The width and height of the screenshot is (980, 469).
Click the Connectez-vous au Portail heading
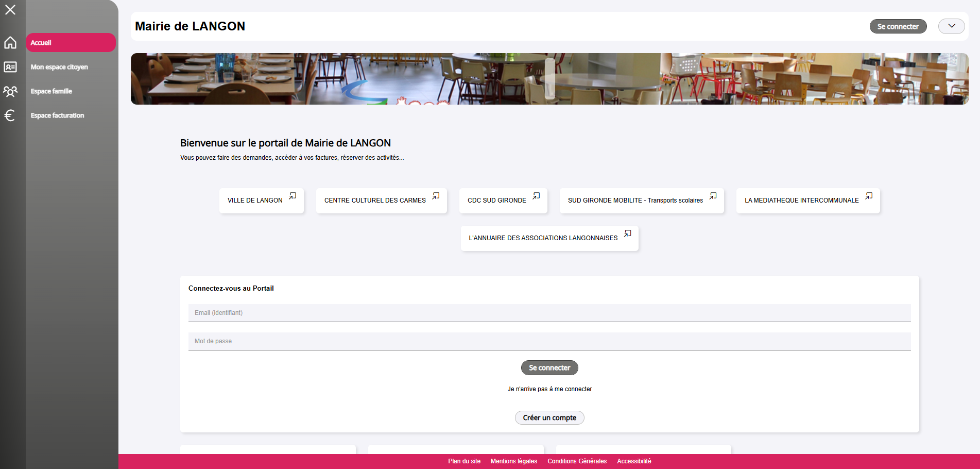coord(231,288)
